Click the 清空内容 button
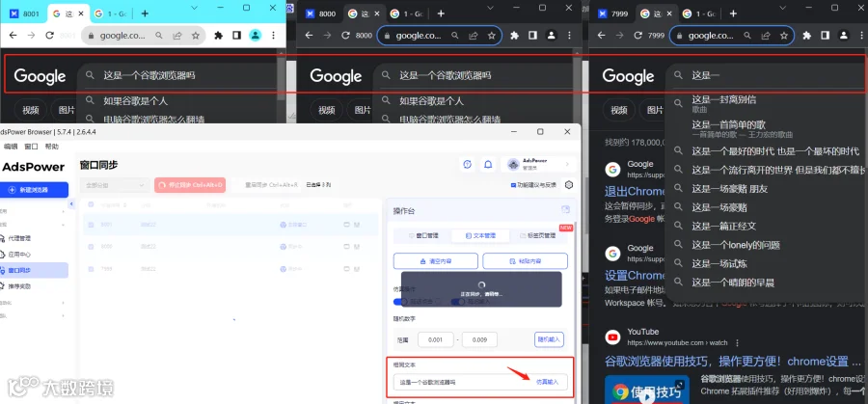The width and height of the screenshot is (868, 404). click(436, 261)
